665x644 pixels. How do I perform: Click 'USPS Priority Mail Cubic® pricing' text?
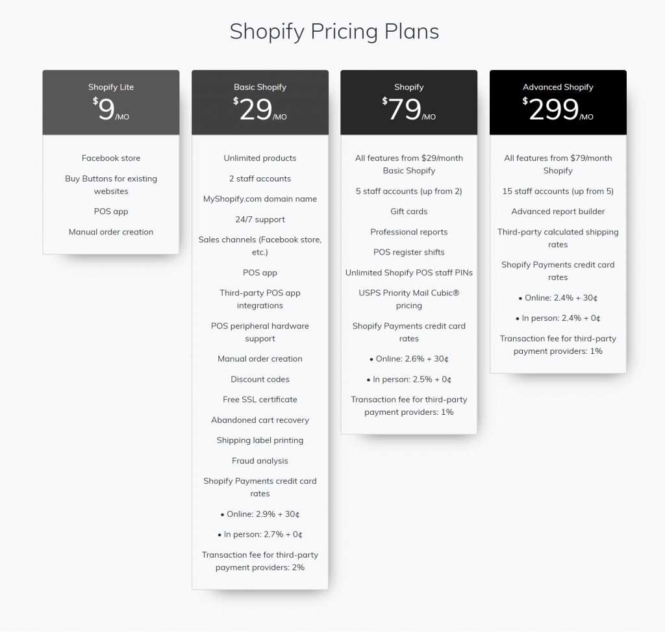(409, 299)
